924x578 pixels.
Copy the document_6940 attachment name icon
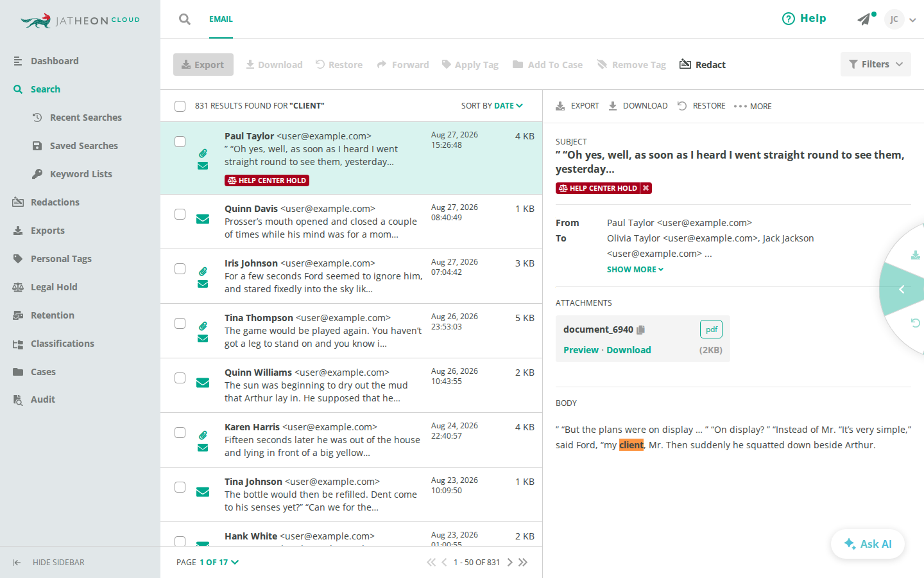(640, 329)
